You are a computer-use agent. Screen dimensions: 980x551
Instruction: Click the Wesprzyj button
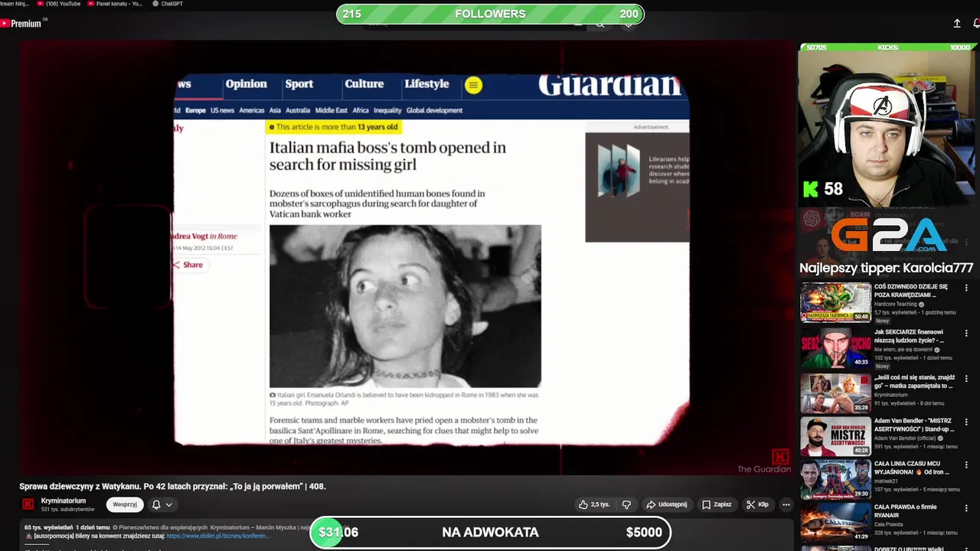click(x=125, y=504)
